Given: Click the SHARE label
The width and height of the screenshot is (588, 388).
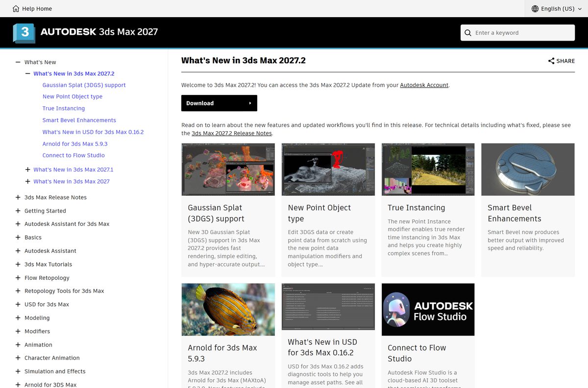Looking at the screenshot, I should coord(565,61).
